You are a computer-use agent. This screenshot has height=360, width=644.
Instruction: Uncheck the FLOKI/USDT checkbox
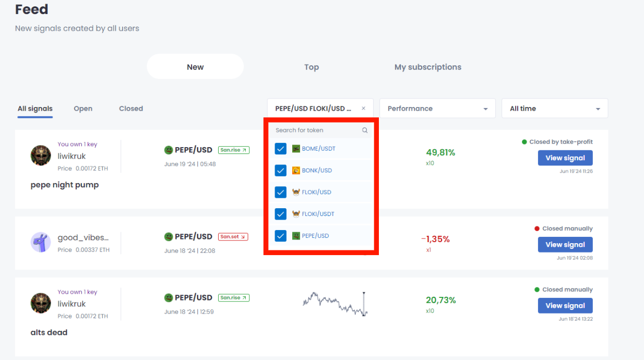(281, 214)
